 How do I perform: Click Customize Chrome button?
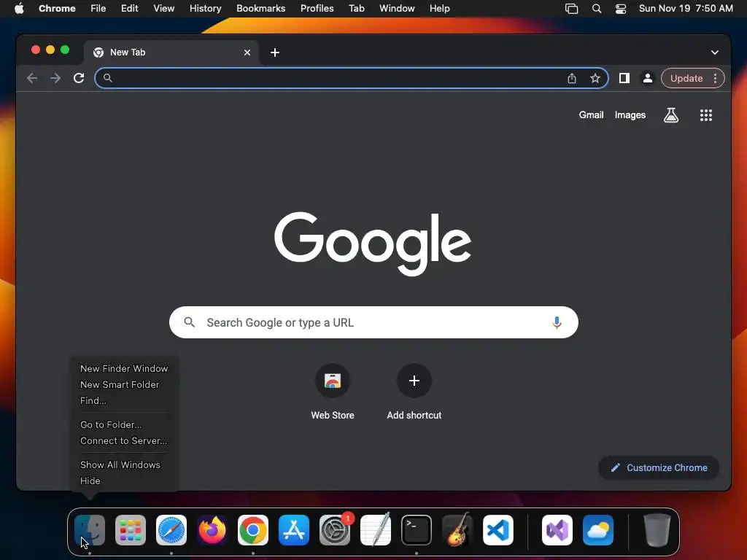(659, 467)
